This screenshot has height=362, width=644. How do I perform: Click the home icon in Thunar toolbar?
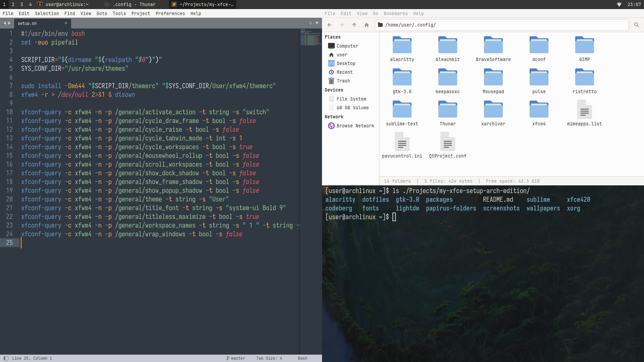pos(367,25)
